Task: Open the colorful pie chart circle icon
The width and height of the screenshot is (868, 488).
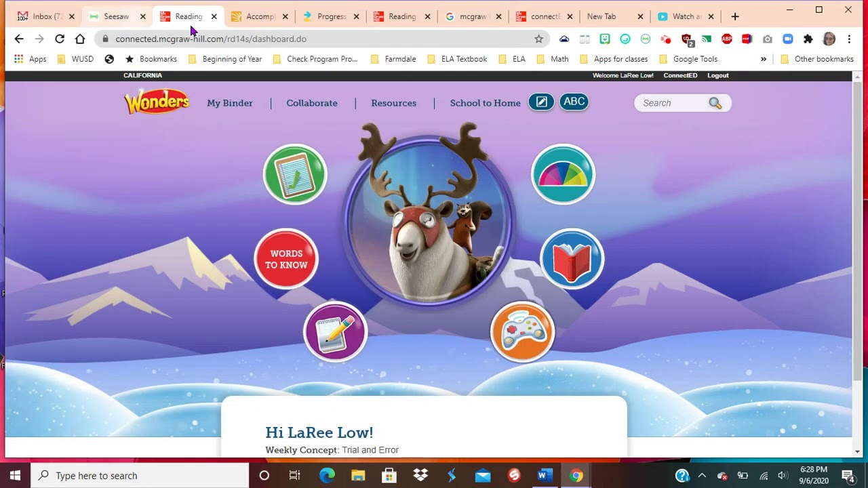Action: (x=563, y=174)
